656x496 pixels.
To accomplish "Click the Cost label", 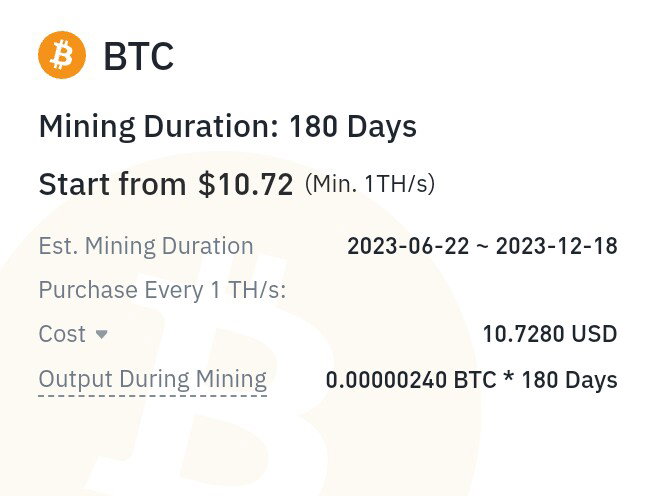I will point(62,334).
